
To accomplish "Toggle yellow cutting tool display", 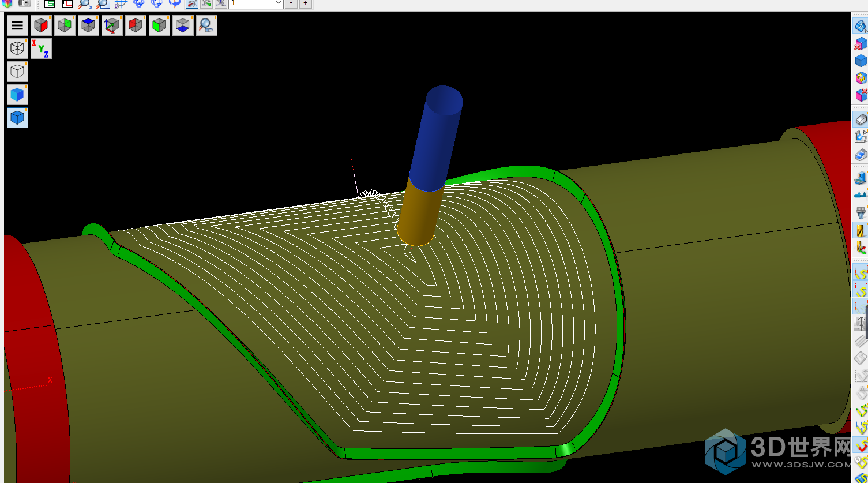I will (x=861, y=230).
